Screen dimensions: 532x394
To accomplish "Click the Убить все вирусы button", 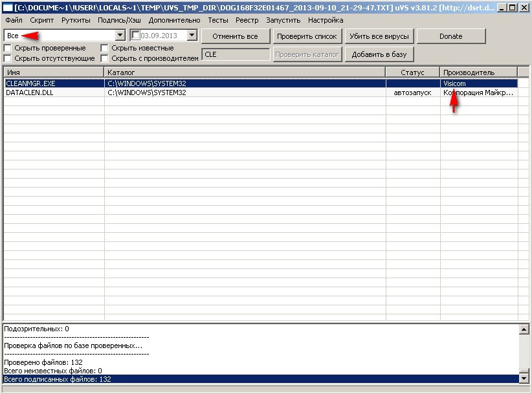I will point(379,36).
